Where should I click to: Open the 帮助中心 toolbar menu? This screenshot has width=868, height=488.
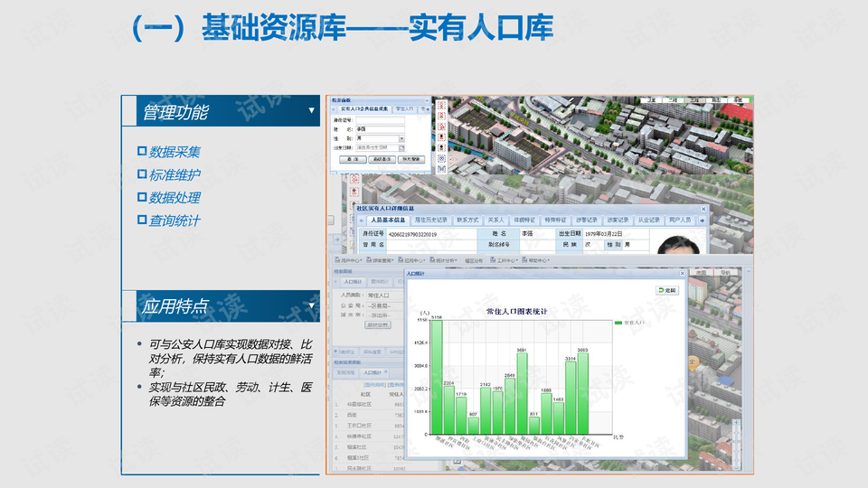(537, 260)
